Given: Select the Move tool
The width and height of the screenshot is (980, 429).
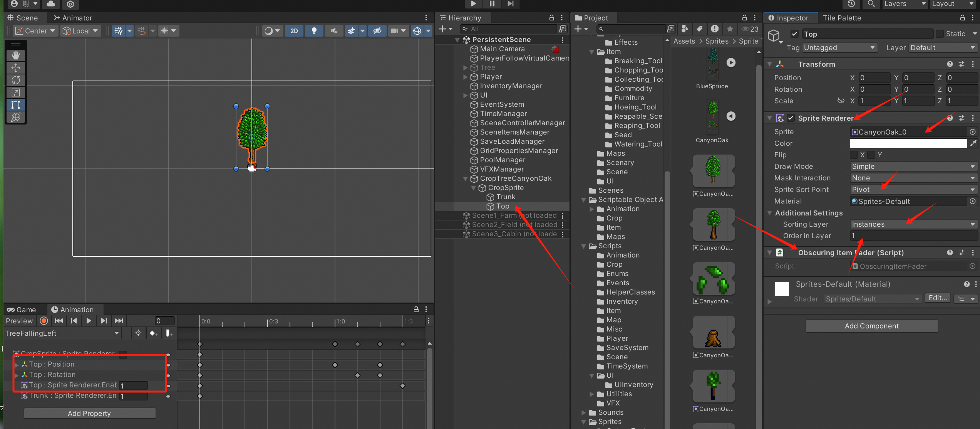Looking at the screenshot, I should [15, 68].
